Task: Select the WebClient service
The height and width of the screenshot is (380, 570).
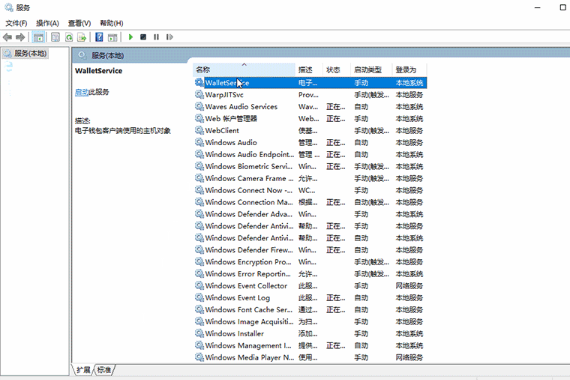Action: coord(310,131)
